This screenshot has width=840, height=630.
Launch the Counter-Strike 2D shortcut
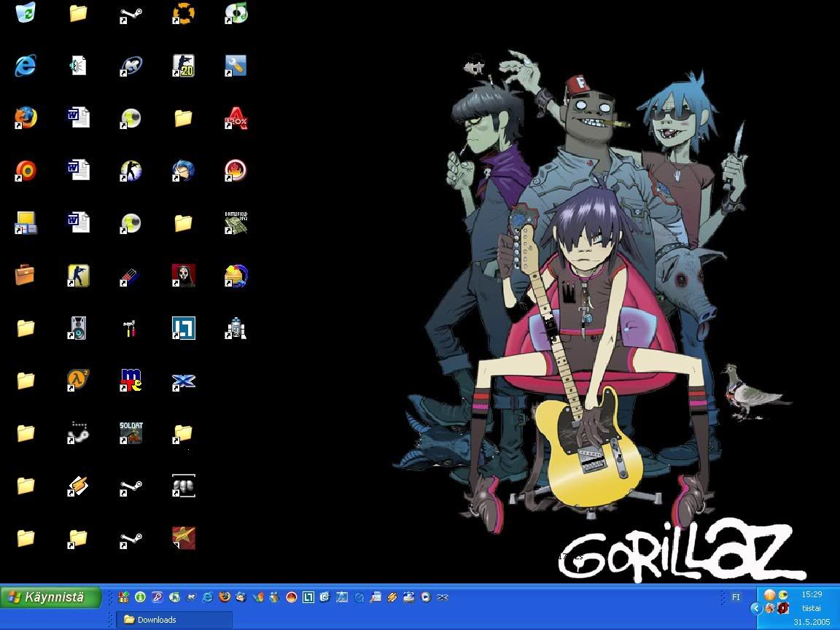[183, 66]
